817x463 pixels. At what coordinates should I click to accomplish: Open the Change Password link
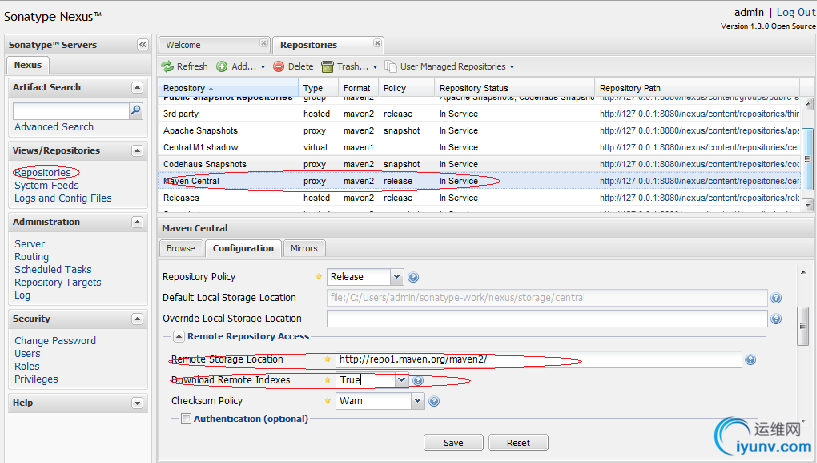coord(55,341)
